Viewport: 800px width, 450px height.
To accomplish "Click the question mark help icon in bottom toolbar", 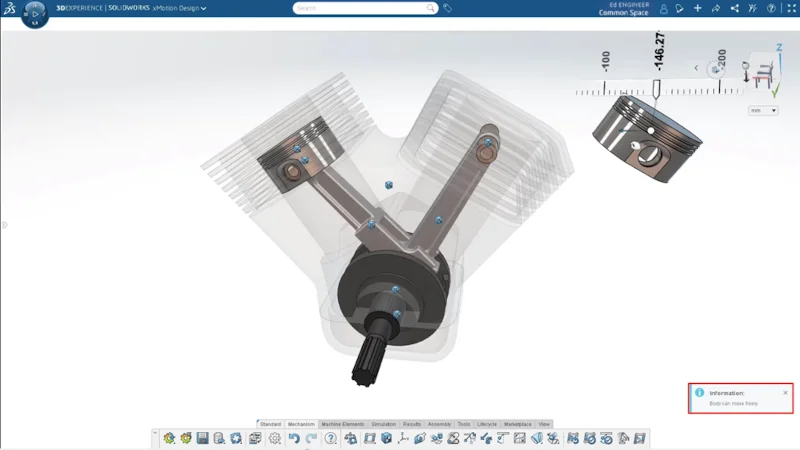I will point(331,438).
